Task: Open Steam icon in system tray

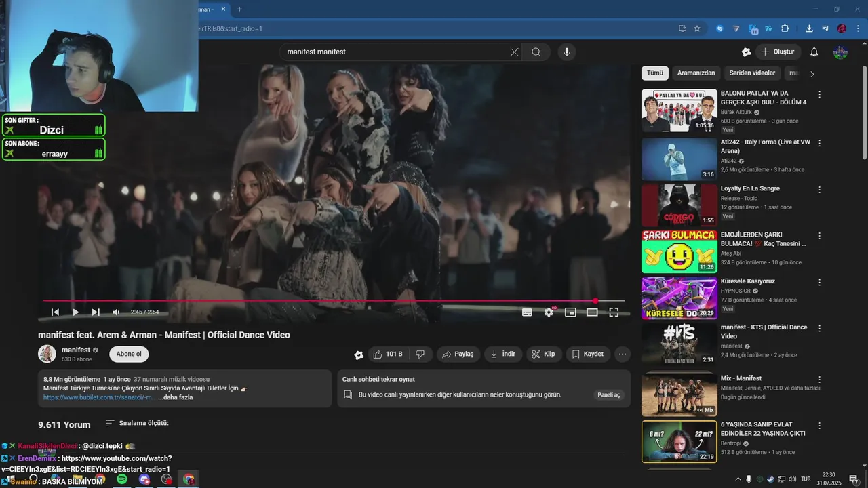Action: [x=770, y=479]
